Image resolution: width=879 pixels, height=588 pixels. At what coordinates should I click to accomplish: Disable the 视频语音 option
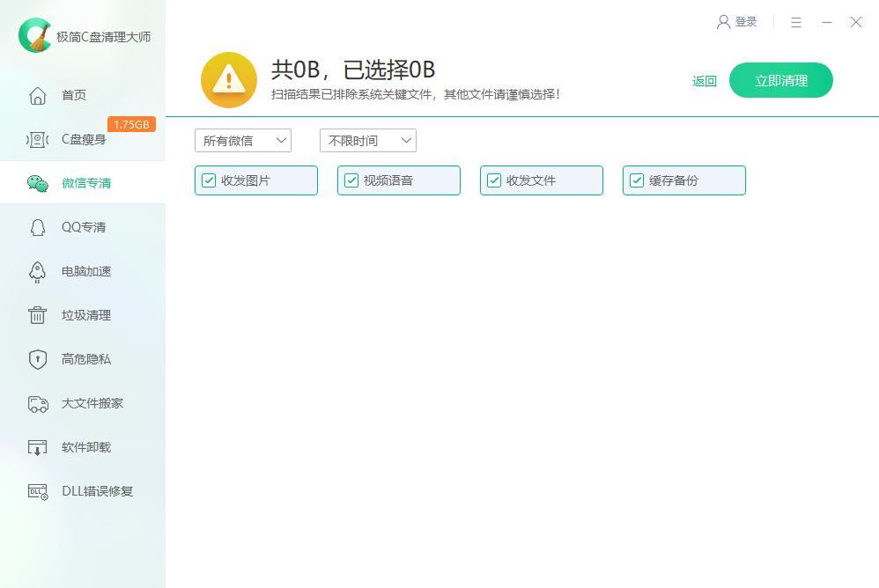pos(351,180)
